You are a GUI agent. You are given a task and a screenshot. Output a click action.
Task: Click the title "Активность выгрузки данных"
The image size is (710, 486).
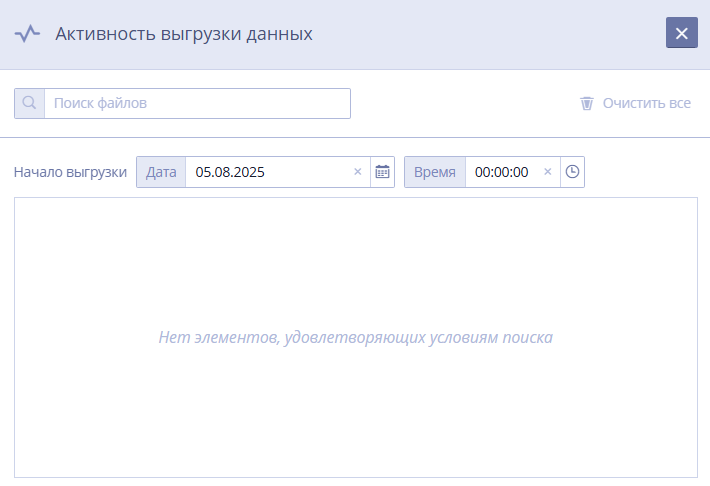pyautogui.click(x=184, y=34)
